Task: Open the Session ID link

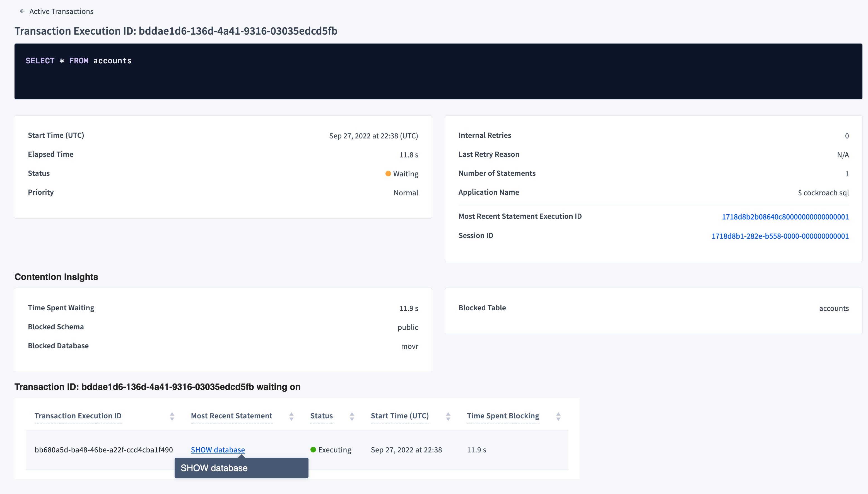Action: 780,236
